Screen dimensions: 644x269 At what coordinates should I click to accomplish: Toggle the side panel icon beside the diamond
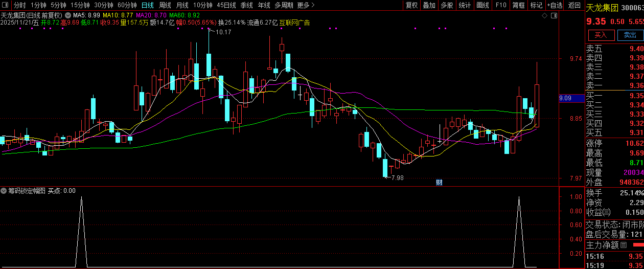553,16
